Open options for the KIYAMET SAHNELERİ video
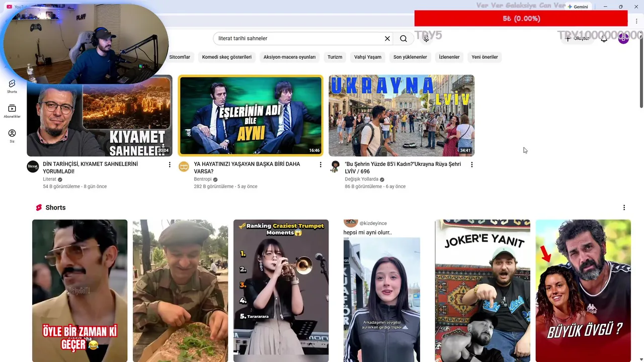Screen dimensions: 644x362 tap(170, 165)
